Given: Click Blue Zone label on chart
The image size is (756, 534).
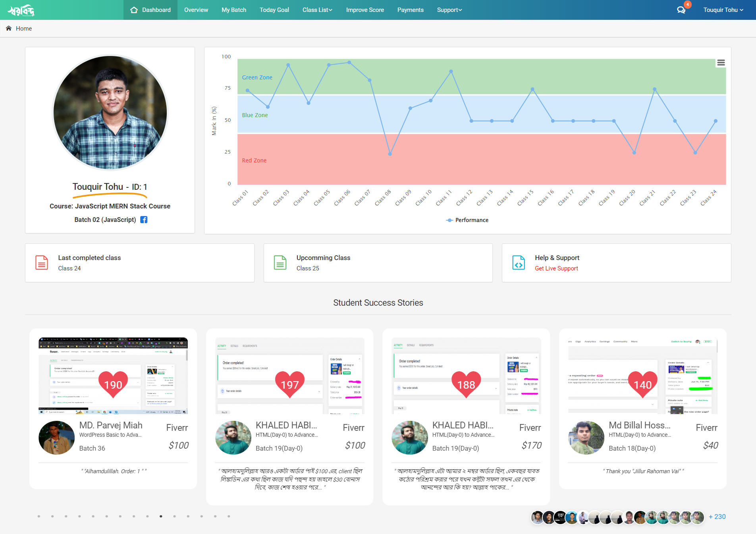Looking at the screenshot, I should 255,115.
